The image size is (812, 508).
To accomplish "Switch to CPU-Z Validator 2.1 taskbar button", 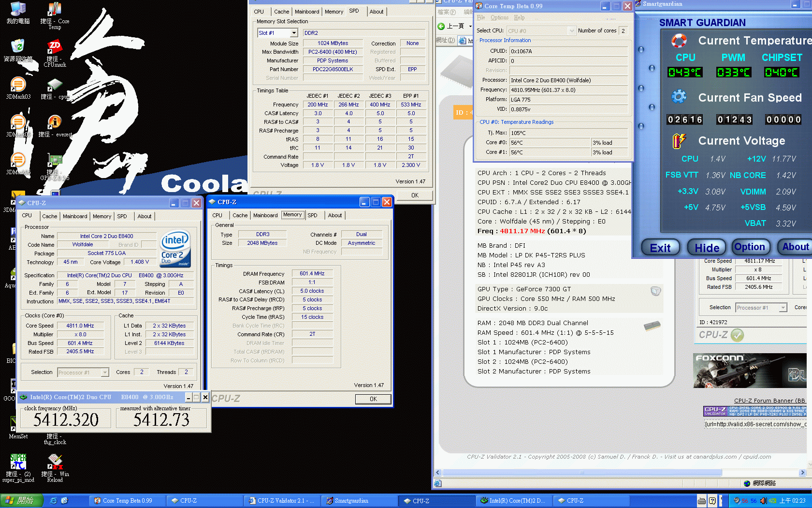I will tap(282, 501).
